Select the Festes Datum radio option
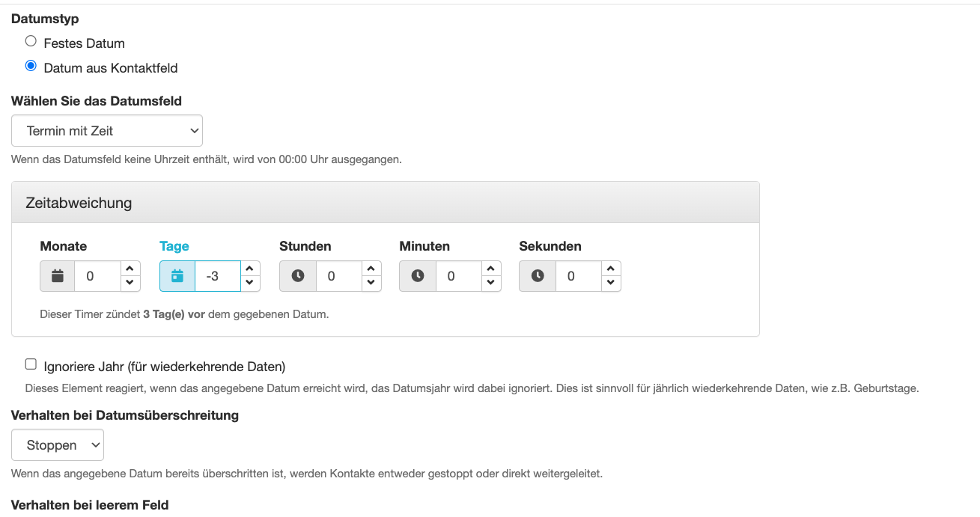The width and height of the screenshot is (980, 517). (31, 40)
